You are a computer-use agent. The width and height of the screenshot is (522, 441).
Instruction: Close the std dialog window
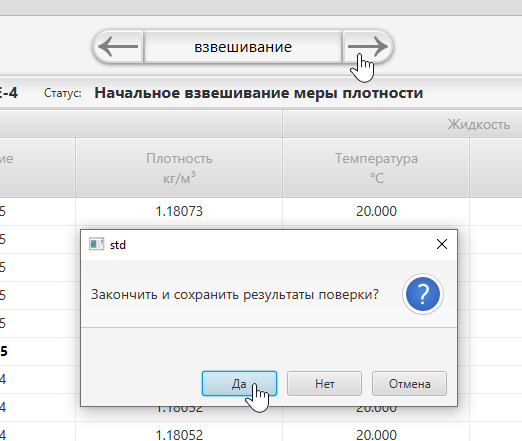(442, 244)
